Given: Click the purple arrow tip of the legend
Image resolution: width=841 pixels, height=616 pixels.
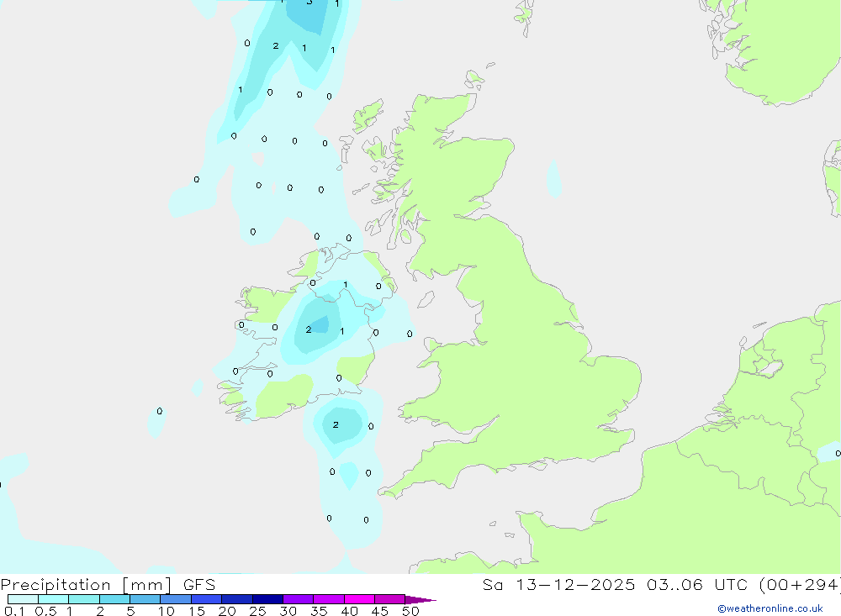Looking at the screenshot, I should tap(420, 600).
